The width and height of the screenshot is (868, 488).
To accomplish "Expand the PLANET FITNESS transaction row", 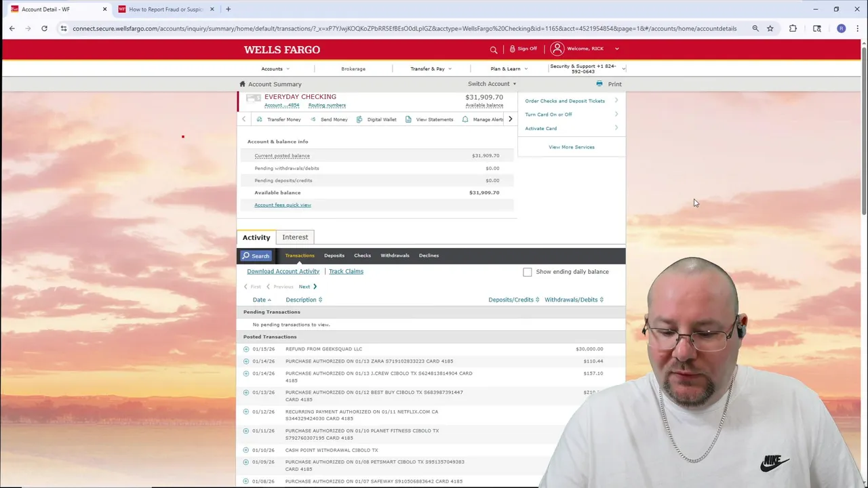I will click(x=246, y=430).
